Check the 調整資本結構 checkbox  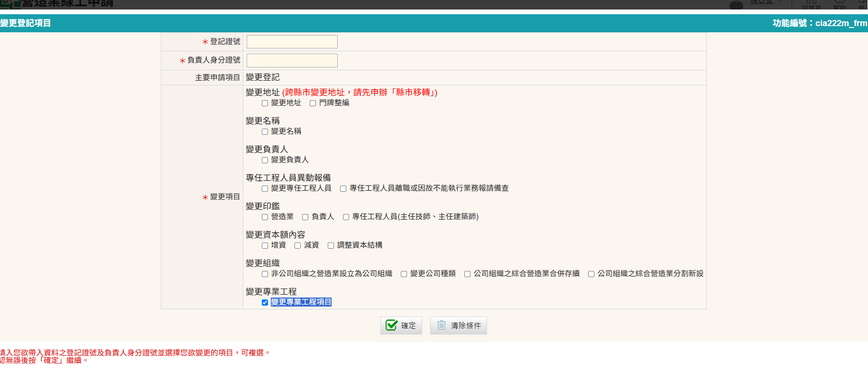coord(331,245)
